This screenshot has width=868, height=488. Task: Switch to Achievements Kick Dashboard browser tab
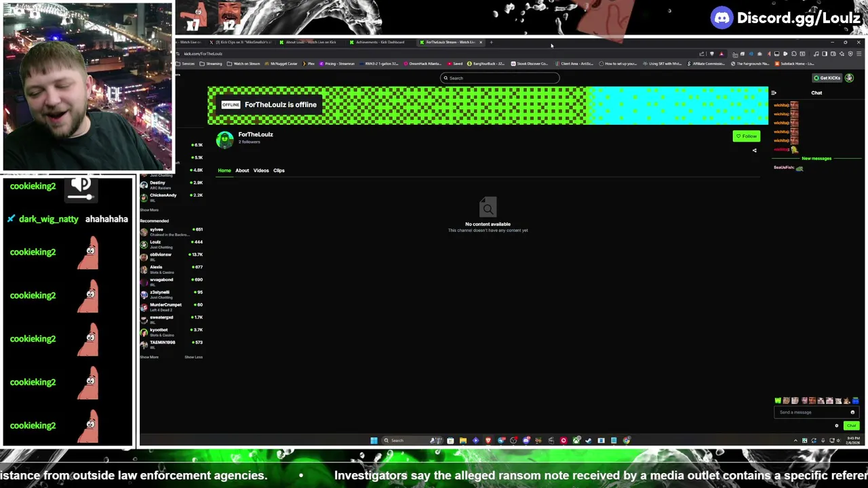[x=380, y=42]
